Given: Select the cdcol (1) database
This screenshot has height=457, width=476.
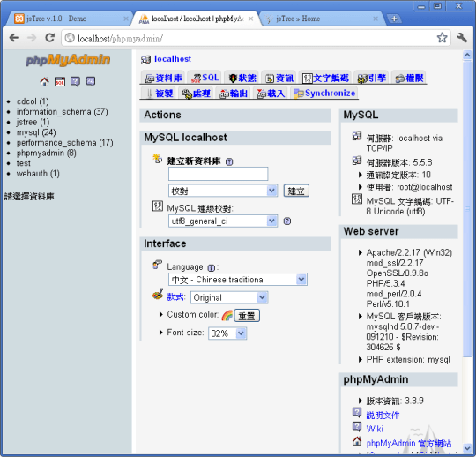Looking at the screenshot, I should coord(33,101).
